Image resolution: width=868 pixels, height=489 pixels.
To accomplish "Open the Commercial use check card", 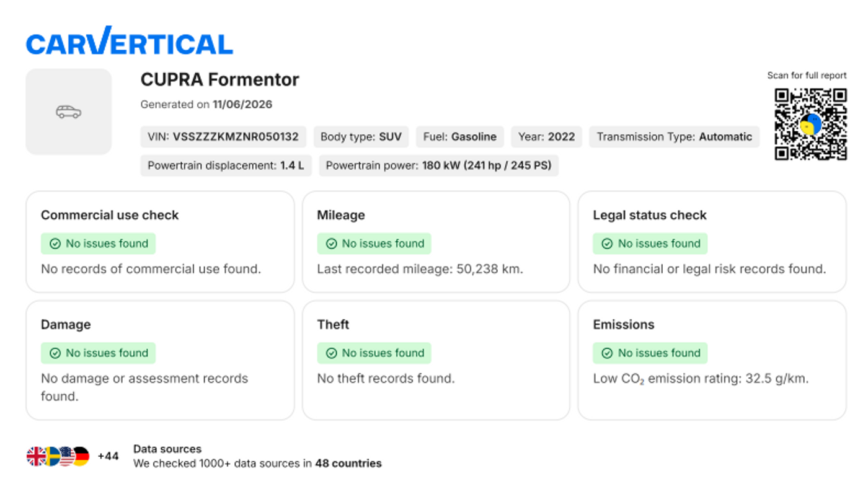I will pos(160,242).
